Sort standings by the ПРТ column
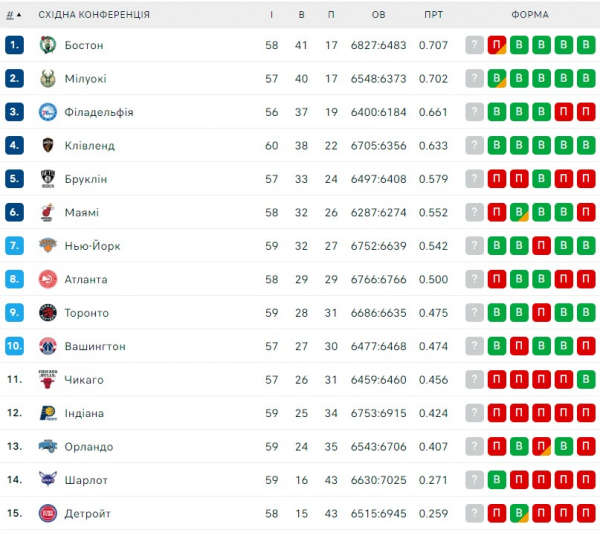The height and width of the screenshot is (533, 600). pyautogui.click(x=433, y=15)
